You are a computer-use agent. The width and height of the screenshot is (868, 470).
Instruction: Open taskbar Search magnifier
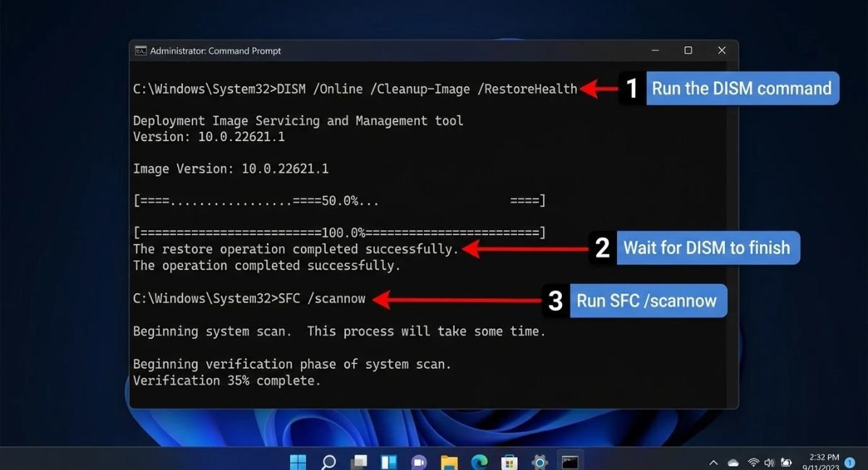[x=328, y=461]
